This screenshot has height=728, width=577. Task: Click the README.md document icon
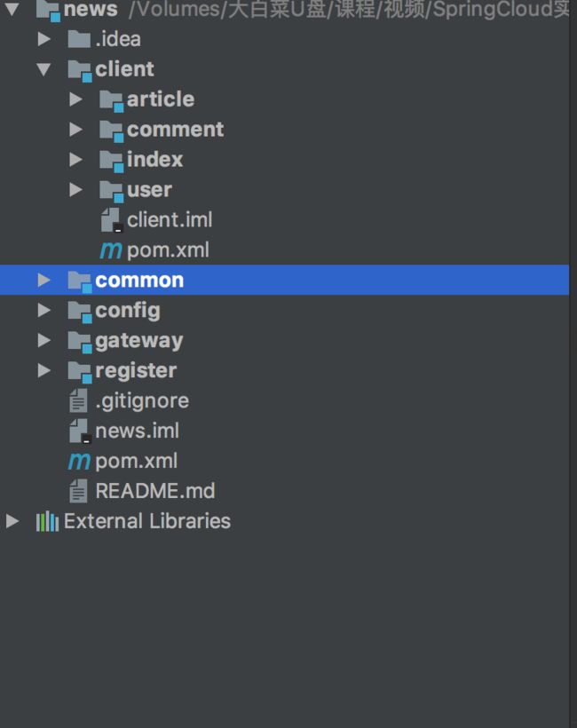[78, 491]
